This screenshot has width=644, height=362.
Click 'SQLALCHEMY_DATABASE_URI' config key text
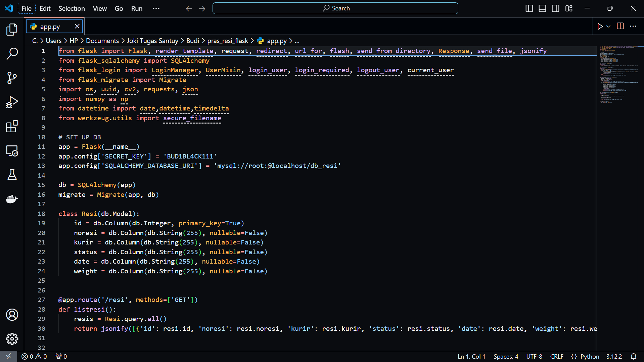(149, 166)
